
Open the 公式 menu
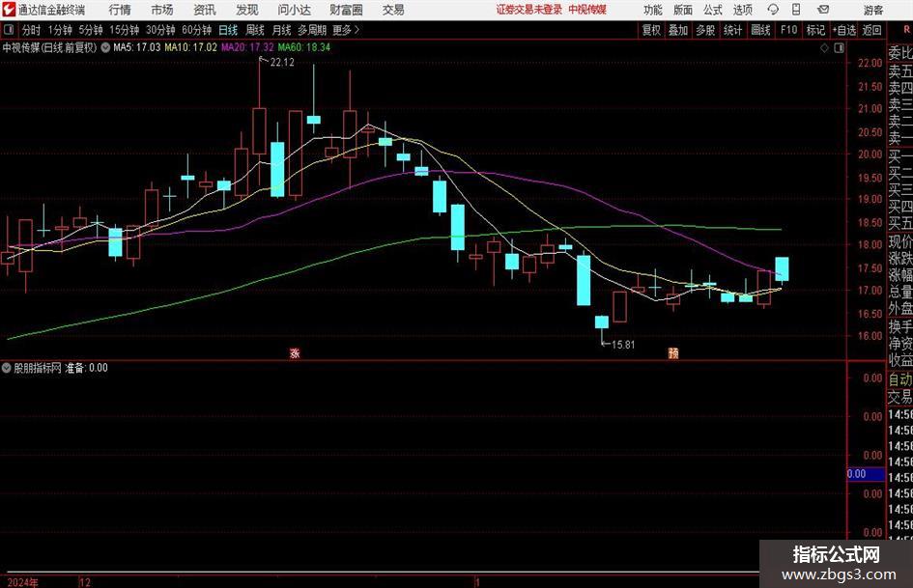pyautogui.click(x=712, y=10)
